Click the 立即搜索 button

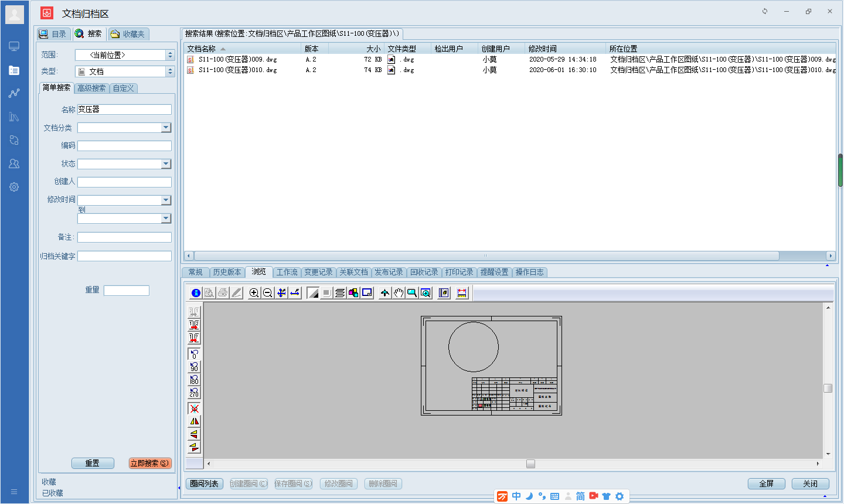[150, 464]
